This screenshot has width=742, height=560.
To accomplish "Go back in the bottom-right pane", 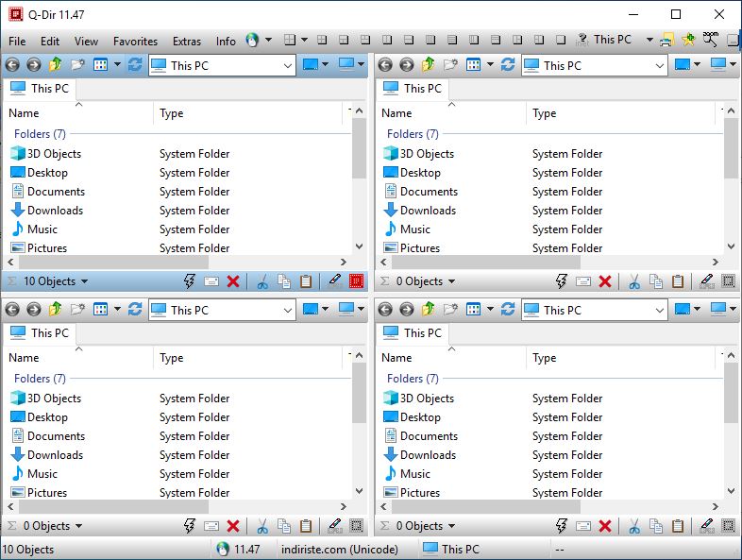I will [x=386, y=309].
